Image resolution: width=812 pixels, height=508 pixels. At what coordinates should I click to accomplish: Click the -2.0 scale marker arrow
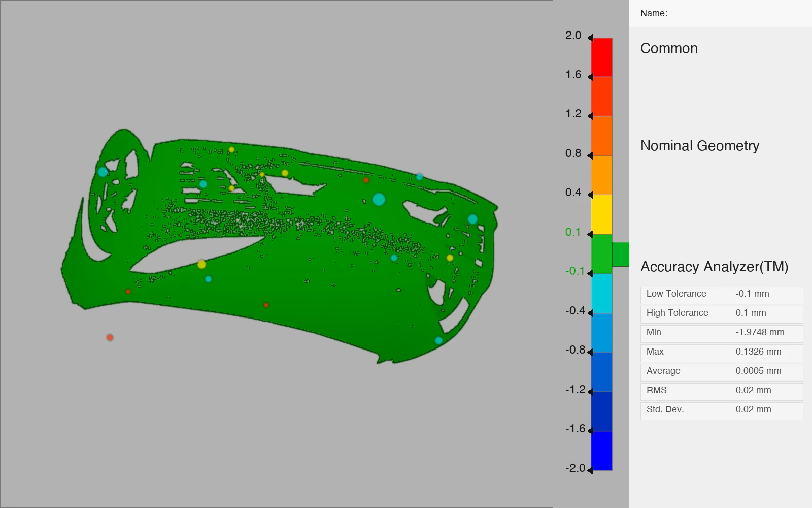590,470
